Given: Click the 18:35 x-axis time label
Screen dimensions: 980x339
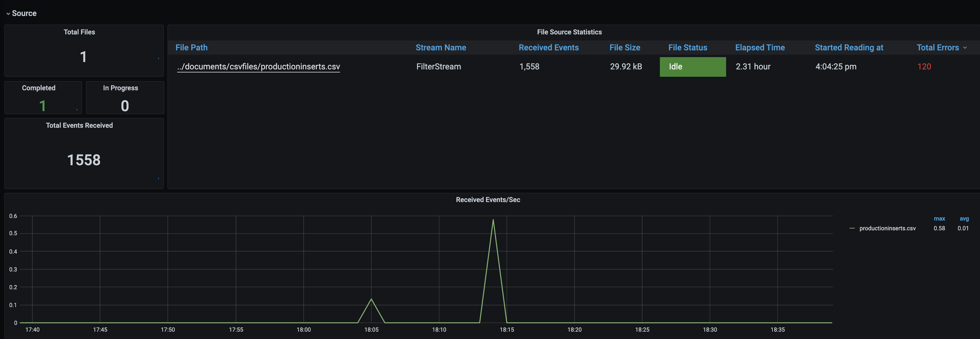Looking at the screenshot, I should (x=777, y=329).
